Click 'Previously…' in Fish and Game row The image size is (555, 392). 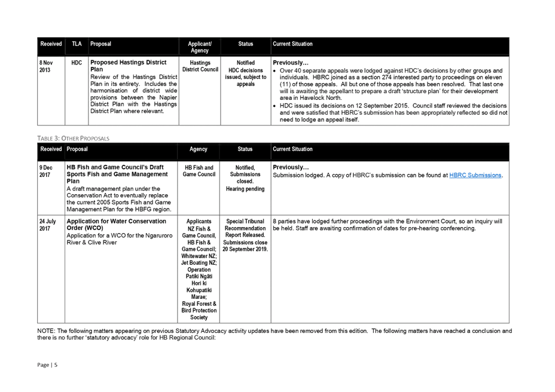291,167
